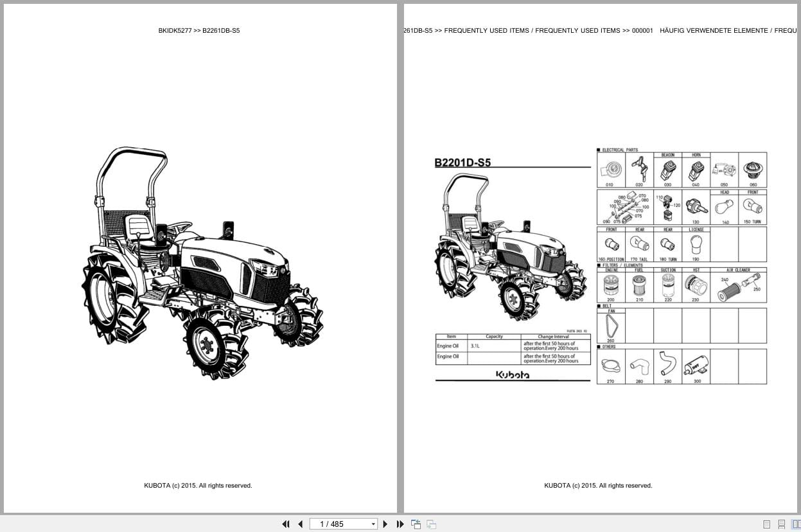This screenshot has height=532, width=801.
Task: Click the first 'Engine Oil' row label
Action: click(x=448, y=346)
